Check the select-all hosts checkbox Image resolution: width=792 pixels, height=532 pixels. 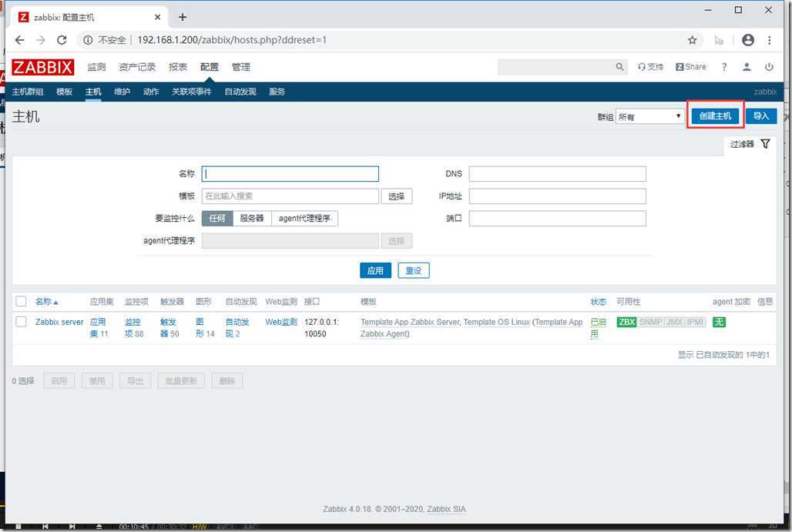(x=22, y=301)
